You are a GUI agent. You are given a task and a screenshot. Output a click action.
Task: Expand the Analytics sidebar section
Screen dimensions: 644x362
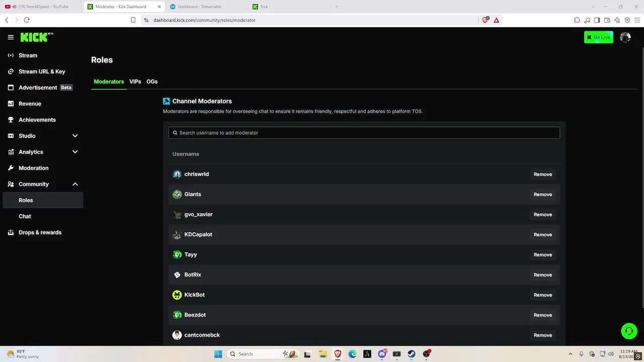[x=75, y=152]
